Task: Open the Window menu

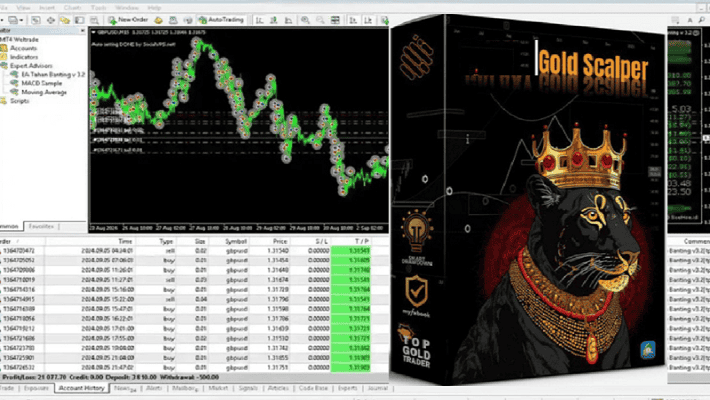Action: [x=127, y=8]
